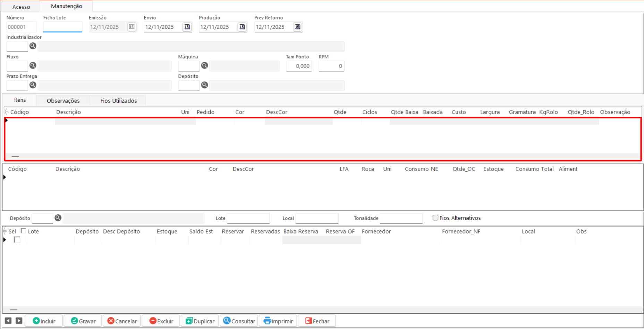This screenshot has width=644, height=329.
Task: Check the first row Sel checkbox
Action: click(17, 240)
